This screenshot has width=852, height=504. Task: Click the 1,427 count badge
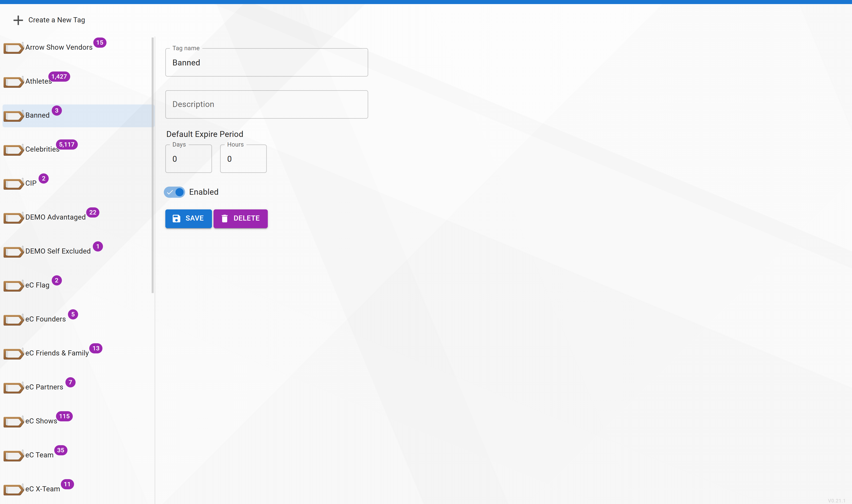[x=59, y=77]
